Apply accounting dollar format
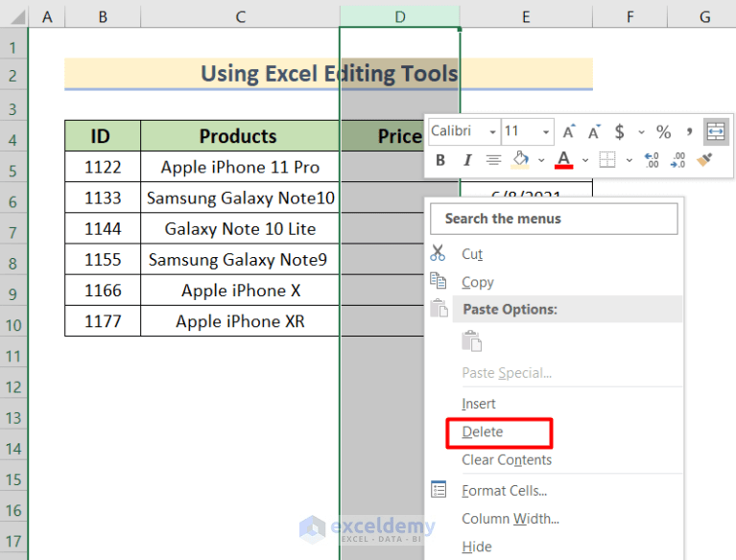The height and width of the screenshot is (560, 736). [x=620, y=131]
